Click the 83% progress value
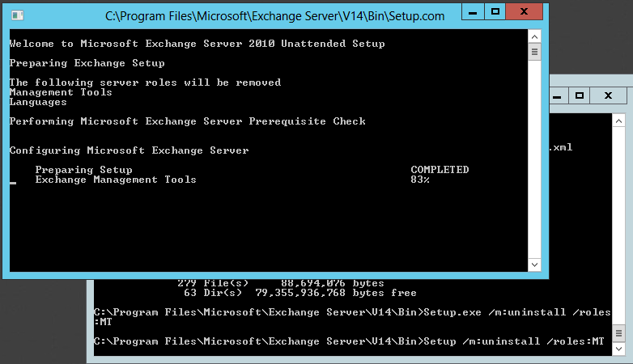 [x=420, y=180]
